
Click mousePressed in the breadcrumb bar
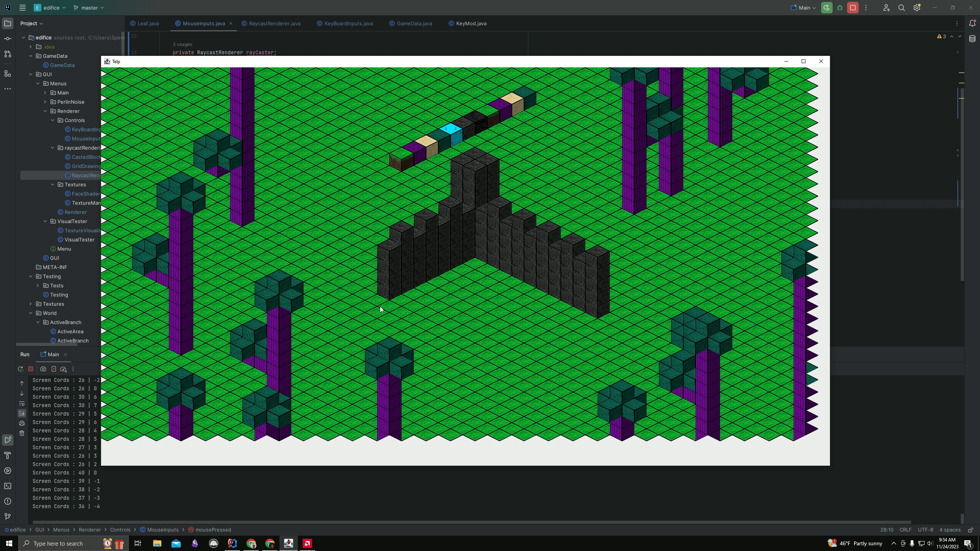click(x=213, y=530)
